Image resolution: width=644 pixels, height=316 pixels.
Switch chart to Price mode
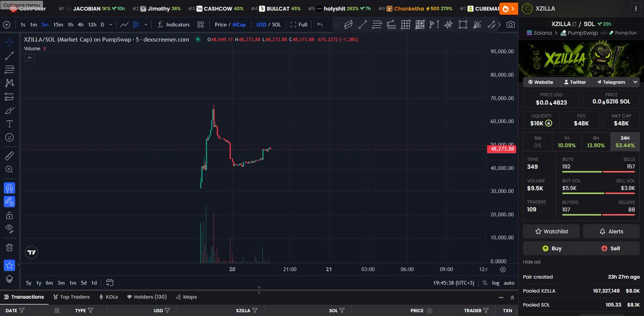point(221,25)
